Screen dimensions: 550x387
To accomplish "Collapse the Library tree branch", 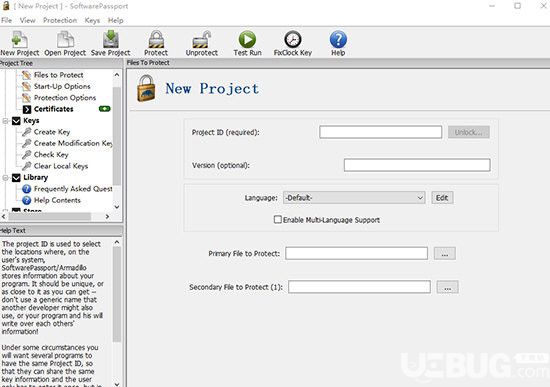I will 5,178.
